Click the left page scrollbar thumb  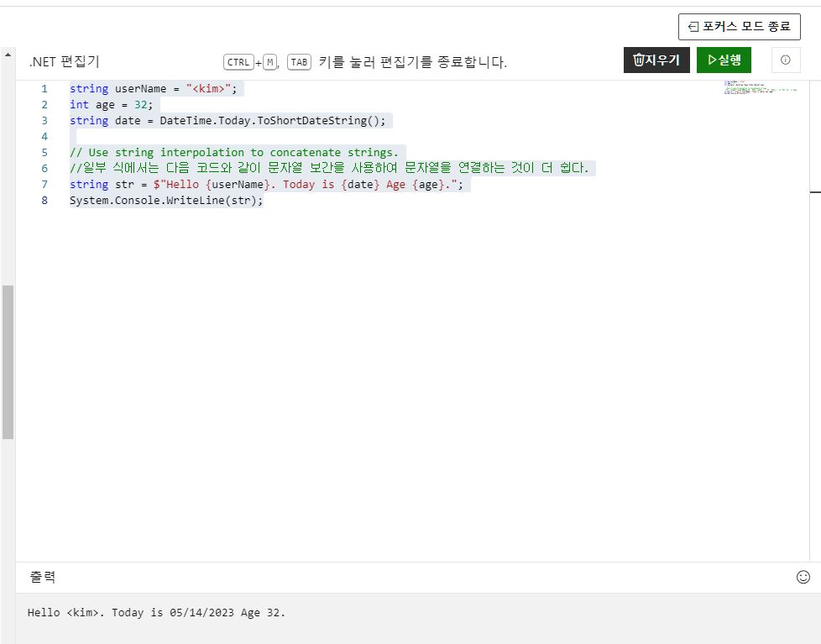(x=8, y=362)
